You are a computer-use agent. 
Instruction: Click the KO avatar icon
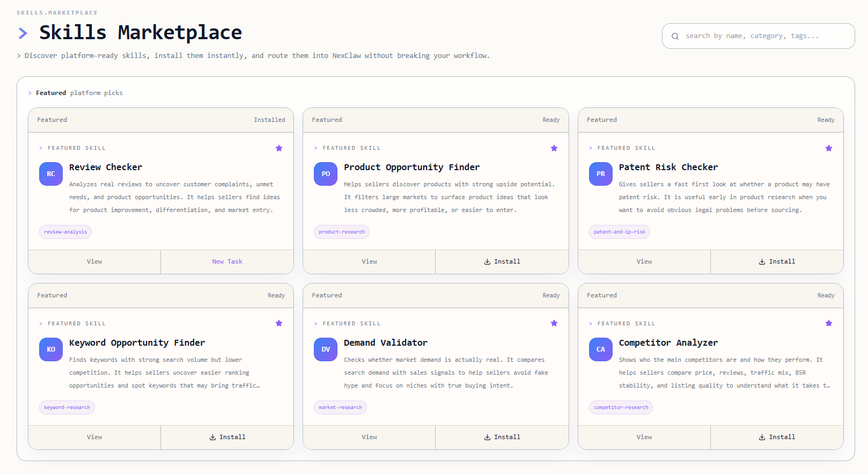pos(51,349)
